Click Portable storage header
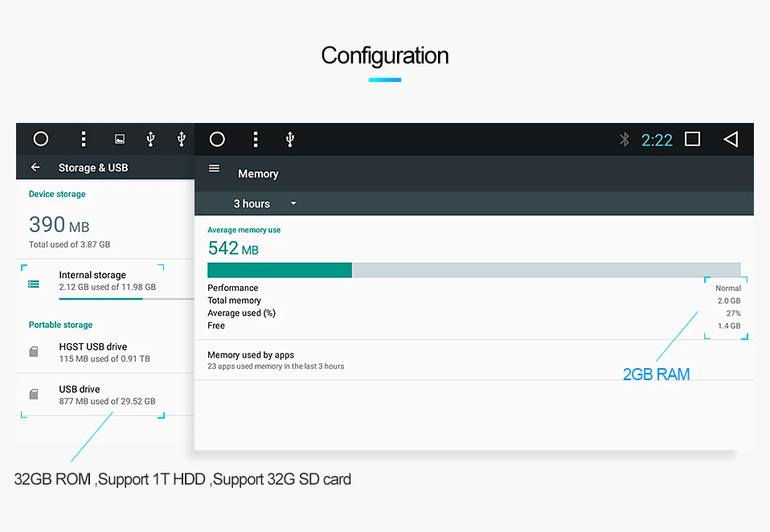Screen dimensions: 770x532 pyautogui.click(x=60, y=325)
